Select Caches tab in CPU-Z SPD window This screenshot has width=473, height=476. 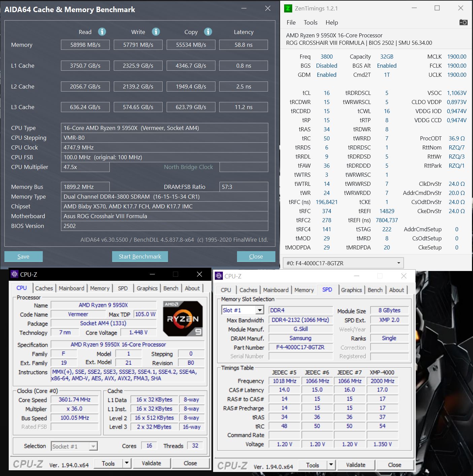click(248, 290)
